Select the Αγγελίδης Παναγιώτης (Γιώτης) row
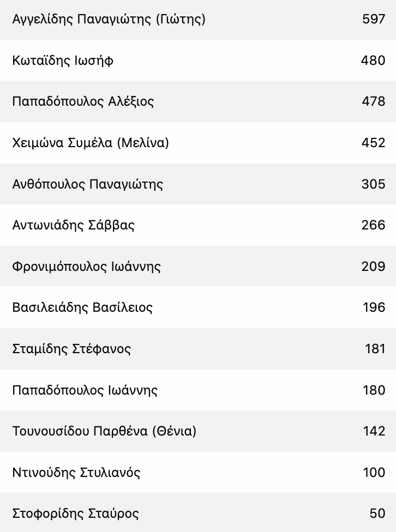396x532 pixels. [x=198, y=19]
